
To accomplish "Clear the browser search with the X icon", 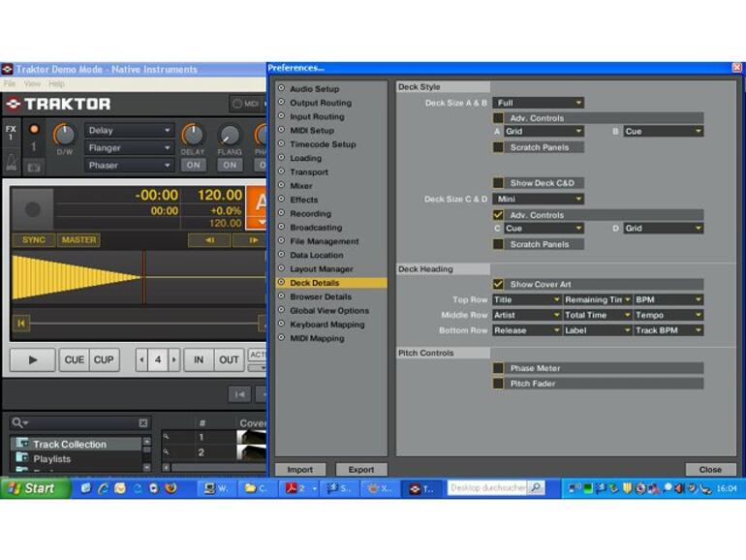I will pos(143,423).
